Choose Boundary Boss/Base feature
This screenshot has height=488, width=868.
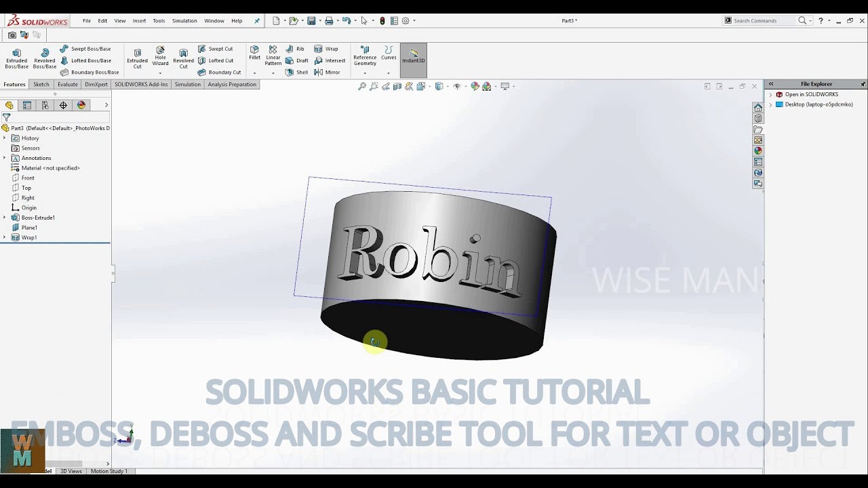click(x=90, y=72)
